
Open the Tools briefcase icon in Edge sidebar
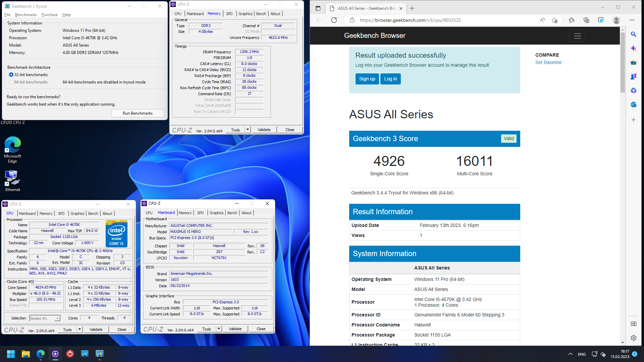coord(633,63)
